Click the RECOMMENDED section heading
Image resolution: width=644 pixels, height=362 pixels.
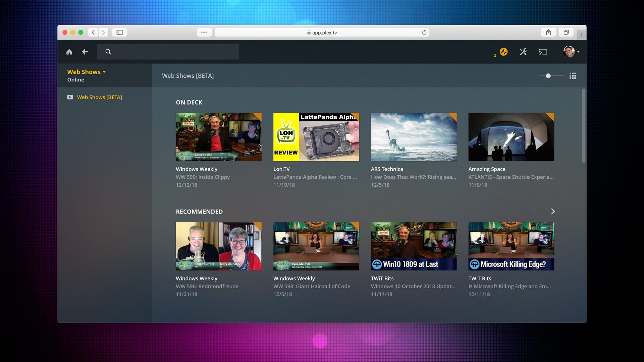coord(199,212)
